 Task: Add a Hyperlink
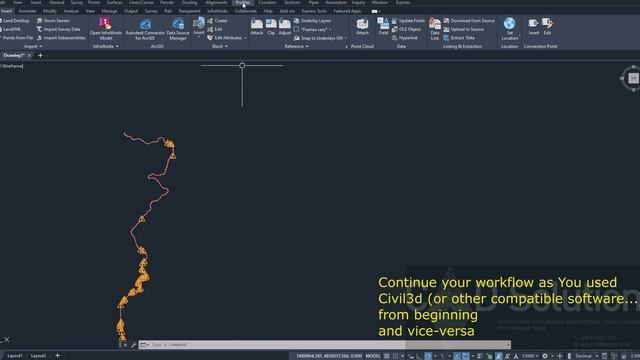404,38
